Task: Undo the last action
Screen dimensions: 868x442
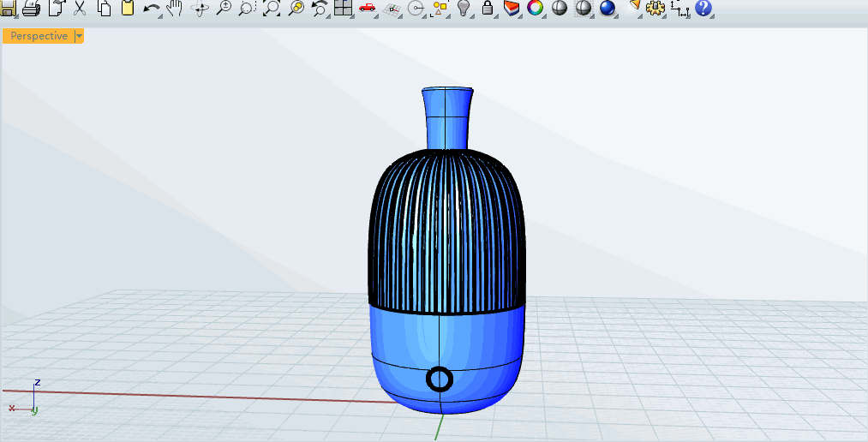Action: pos(151,8)
